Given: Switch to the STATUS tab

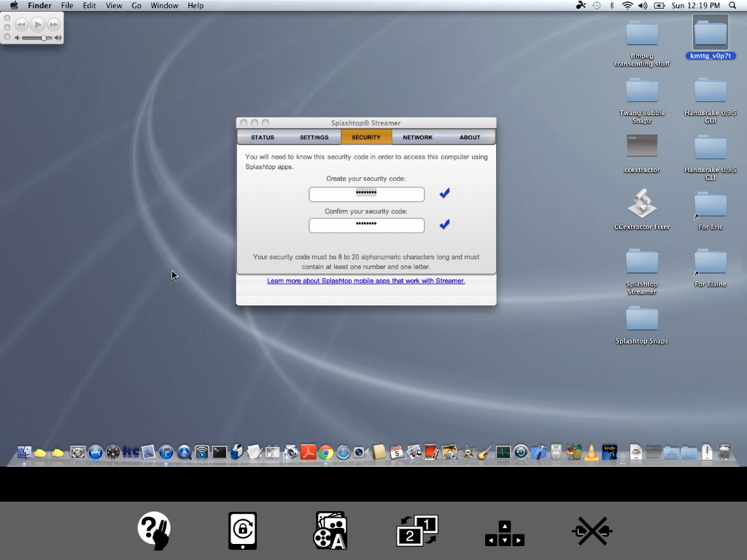Looking at the screenshot, I should point(263,137).
